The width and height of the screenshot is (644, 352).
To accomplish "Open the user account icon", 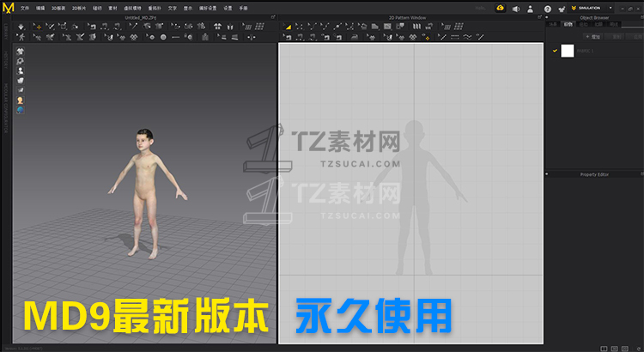I will [532, 9].
